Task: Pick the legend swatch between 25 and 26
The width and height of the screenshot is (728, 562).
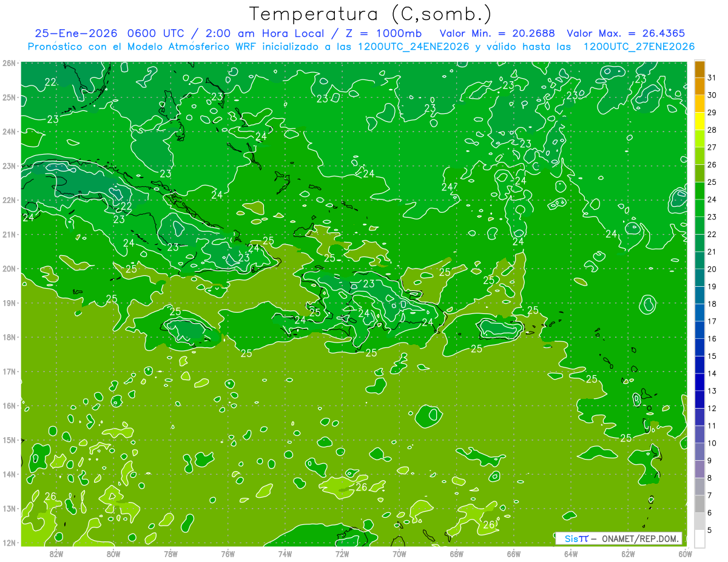Action: coord(699,173)
